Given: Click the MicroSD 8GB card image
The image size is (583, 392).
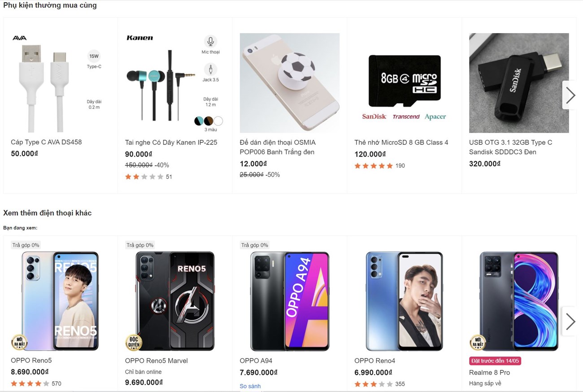Looking at the screenshot, I should coord(404,81).
